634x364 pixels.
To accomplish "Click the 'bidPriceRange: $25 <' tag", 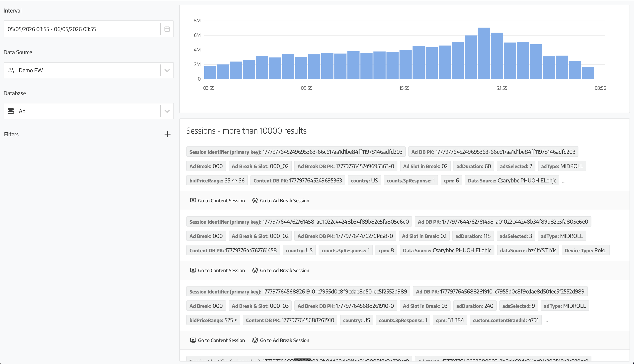I will coord(213,320).
